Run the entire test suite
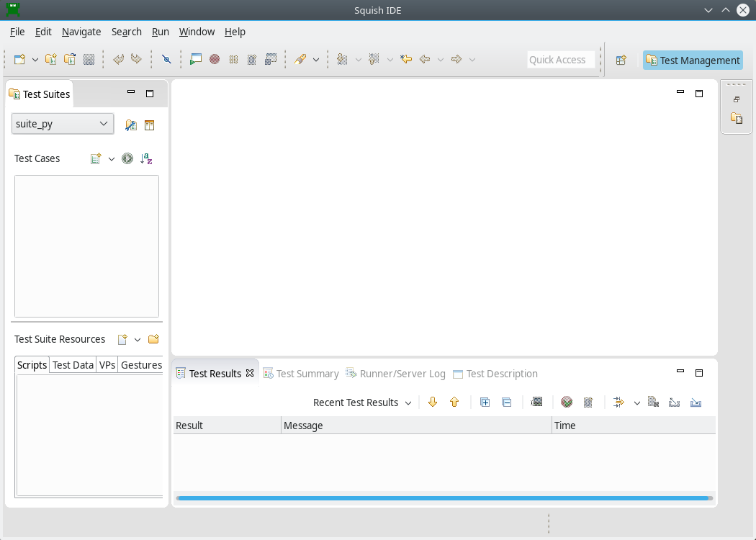 127,158
